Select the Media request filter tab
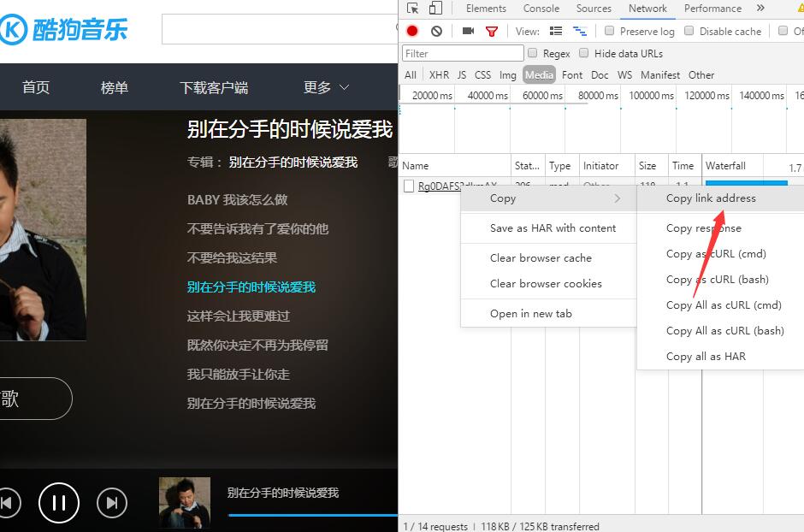 coord(539,74)
